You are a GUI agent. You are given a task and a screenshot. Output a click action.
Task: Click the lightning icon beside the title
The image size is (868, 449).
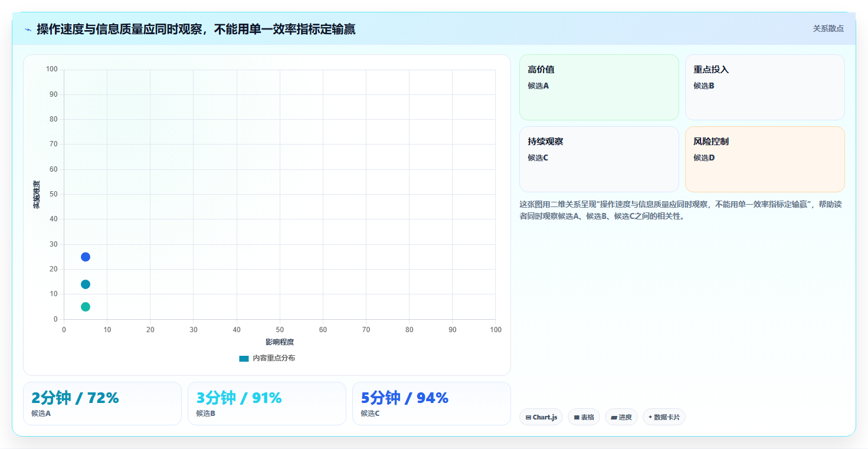(28, 30)
